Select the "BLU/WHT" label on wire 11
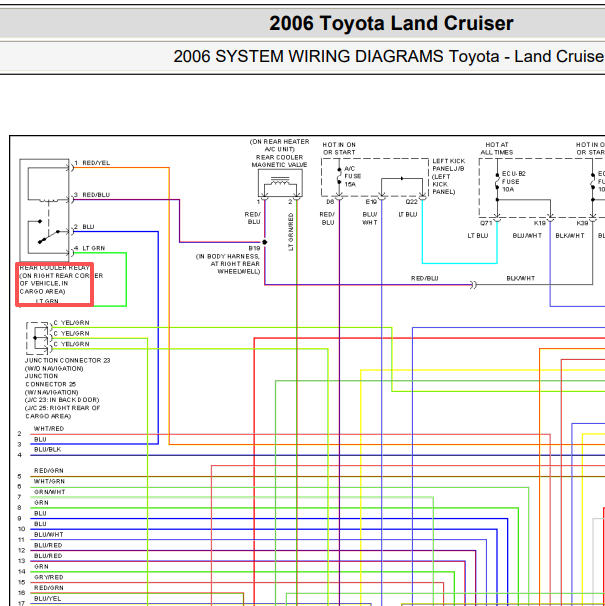The width and height of the screenshot is (605, 606). point(49,535)
